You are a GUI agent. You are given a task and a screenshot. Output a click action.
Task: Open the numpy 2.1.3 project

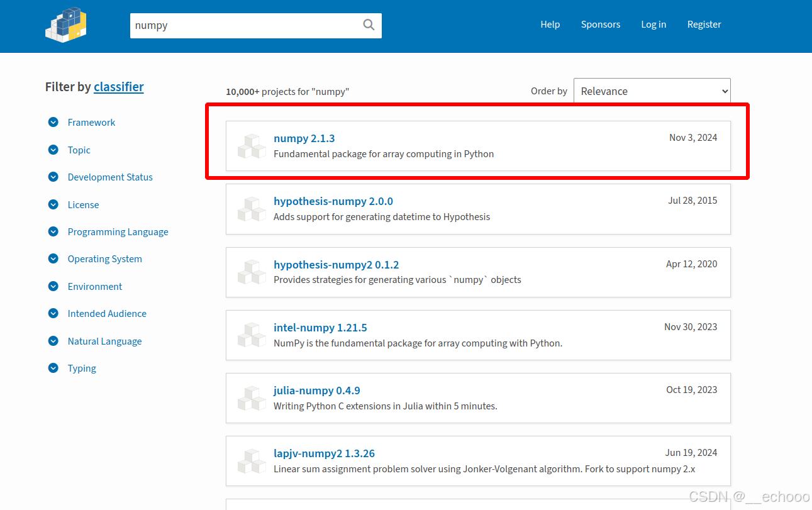coord(304,138)
